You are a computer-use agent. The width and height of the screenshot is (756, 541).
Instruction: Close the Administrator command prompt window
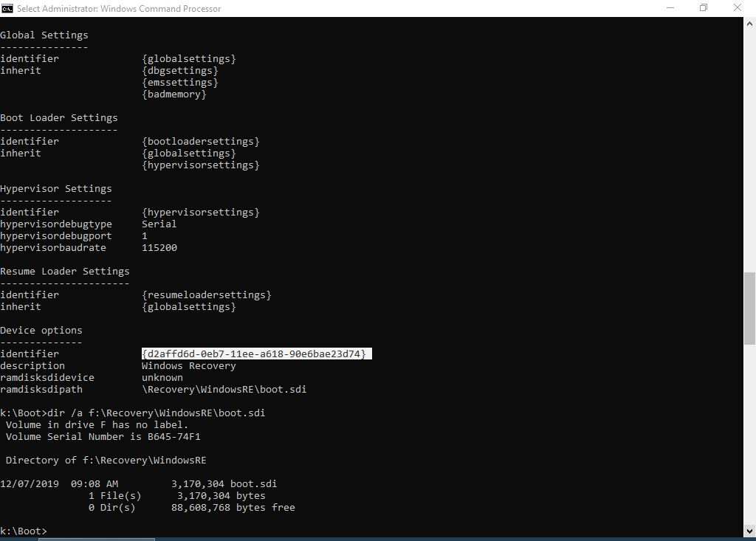tap(737, 8)
